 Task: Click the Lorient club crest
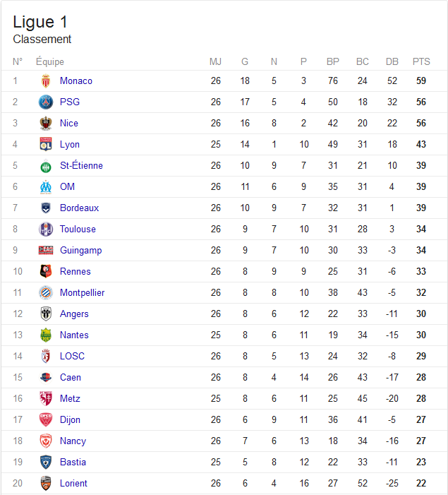(x=46, y=483)
